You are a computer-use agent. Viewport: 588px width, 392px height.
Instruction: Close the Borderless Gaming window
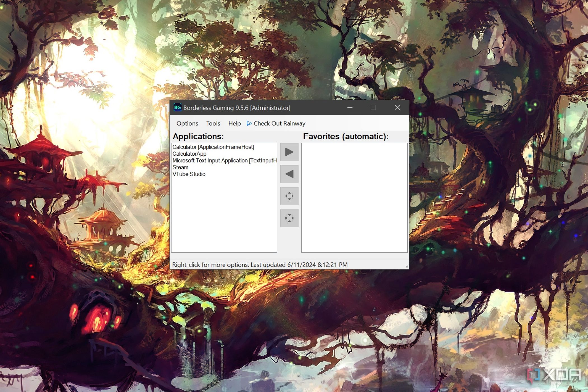pyautogui.click(x=397, y=108)
